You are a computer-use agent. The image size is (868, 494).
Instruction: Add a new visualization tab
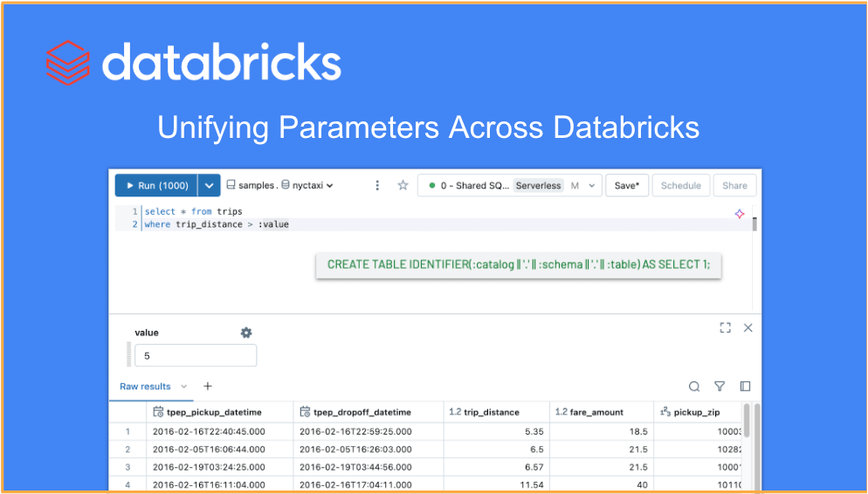[x=208, y=386]
